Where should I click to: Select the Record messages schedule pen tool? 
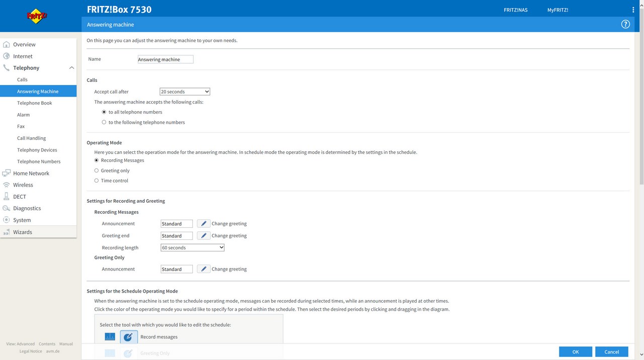[129, 337]
